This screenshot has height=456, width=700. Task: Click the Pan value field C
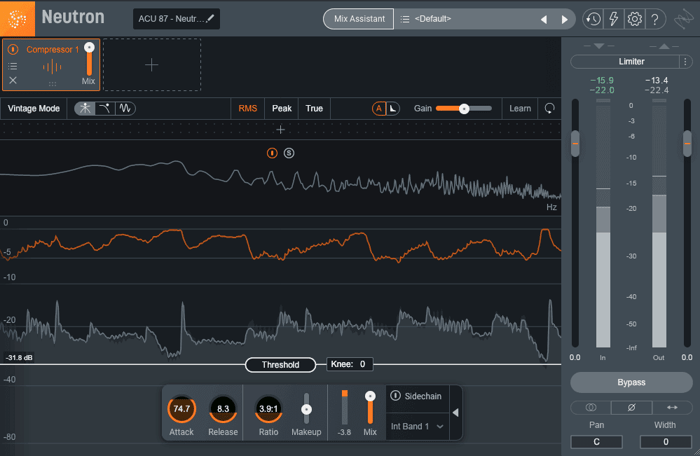point(596,442)
